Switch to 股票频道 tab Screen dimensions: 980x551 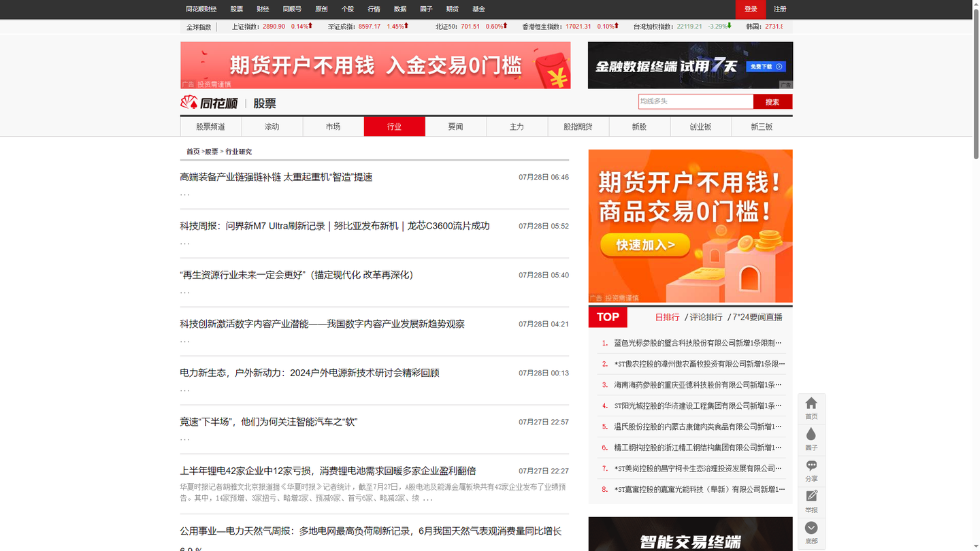[210, 127]
